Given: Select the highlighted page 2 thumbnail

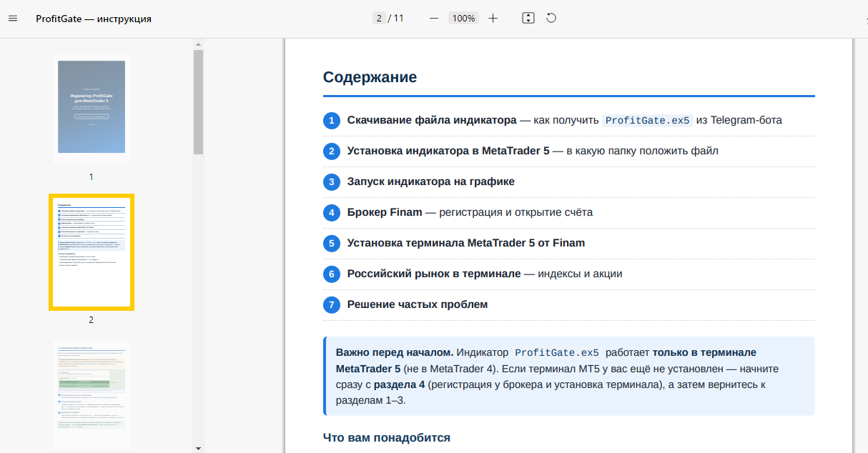Looking at the screenshot, I should [92, 252].
